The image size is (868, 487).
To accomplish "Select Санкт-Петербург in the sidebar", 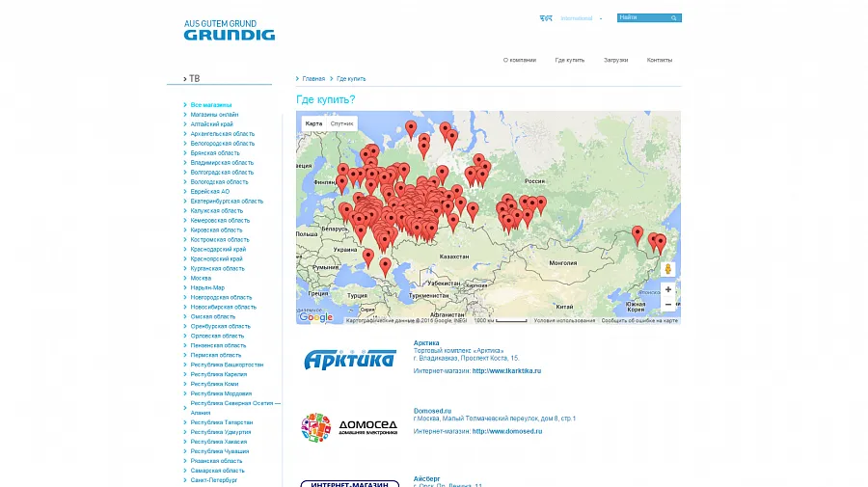I will coord(214,480).
